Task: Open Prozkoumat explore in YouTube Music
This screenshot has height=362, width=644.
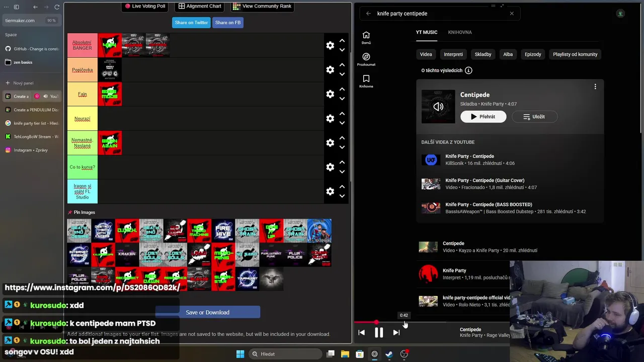Action: pyautogui.click(x=366, y=59)
